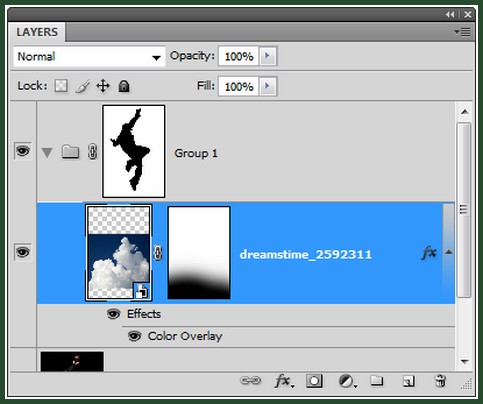Collapse Group 1 with its disclosure triangle
This screenshot has width=483, height=404.
pyautogui.click(x=47, y=153)
